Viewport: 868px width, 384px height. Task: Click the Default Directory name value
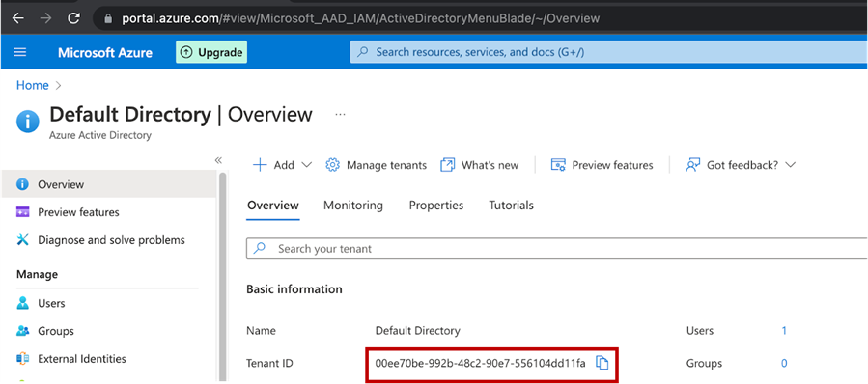tap(417, 331)
